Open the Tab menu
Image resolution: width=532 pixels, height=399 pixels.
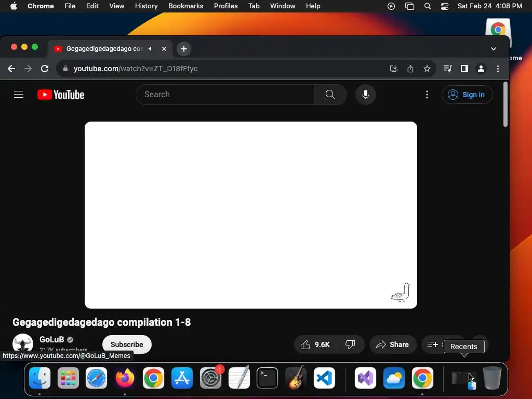coord(254,6)
